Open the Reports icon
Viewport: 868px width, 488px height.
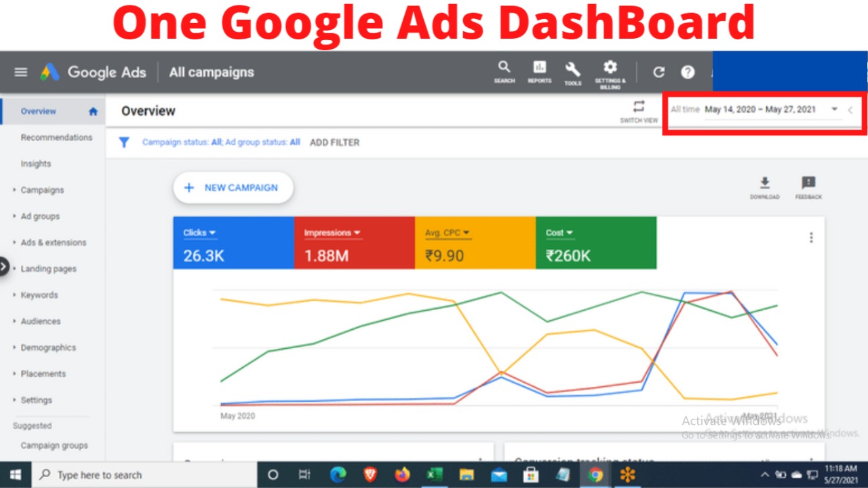tap(540, 71)
